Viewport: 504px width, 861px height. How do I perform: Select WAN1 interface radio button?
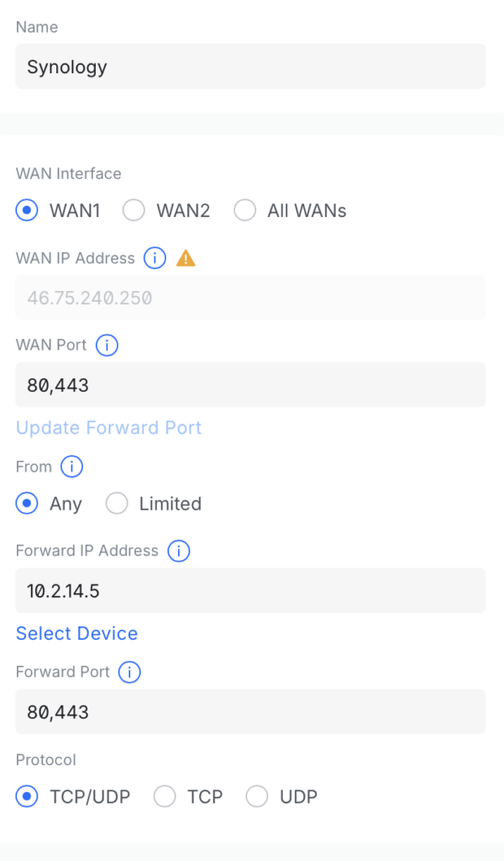click(28, 210)
